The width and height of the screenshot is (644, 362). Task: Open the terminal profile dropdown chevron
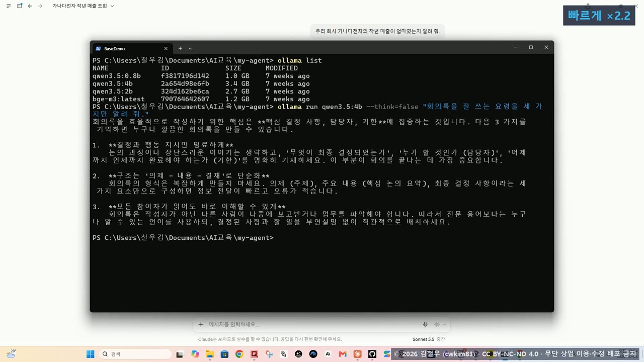[190, 48]
